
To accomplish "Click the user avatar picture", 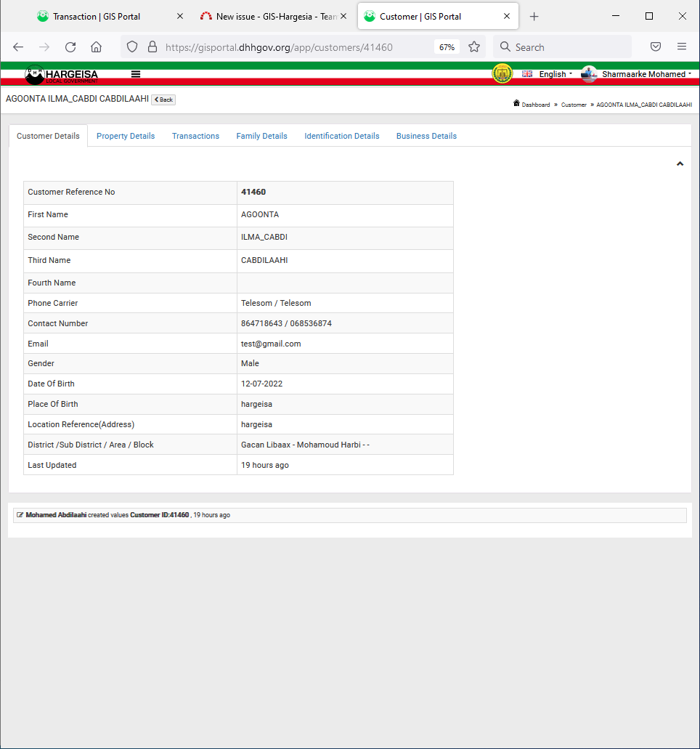I will pos(589,74).
